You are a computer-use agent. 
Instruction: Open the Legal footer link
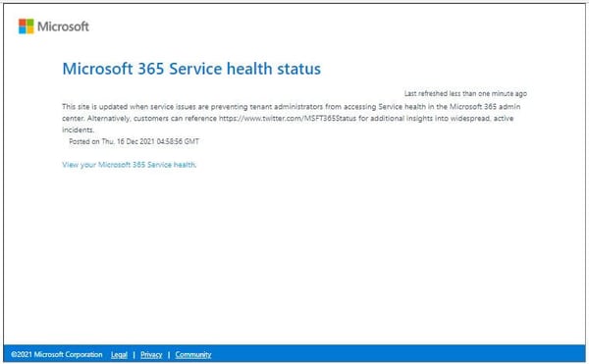click(x=119, y=354)
